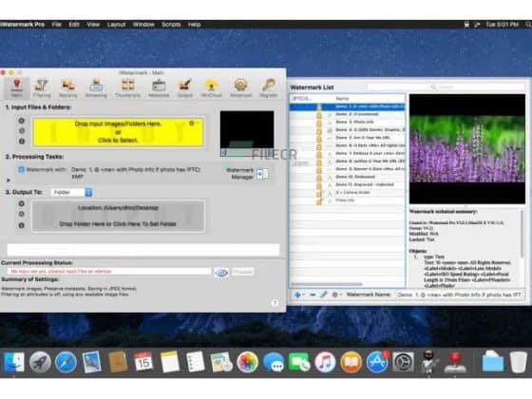Select the Demo 1 row in Watermark List
The image size is (532, 399).
point(347,106)
